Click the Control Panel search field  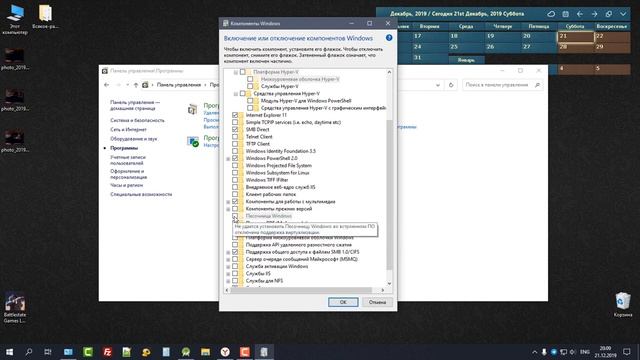point(502,85)
